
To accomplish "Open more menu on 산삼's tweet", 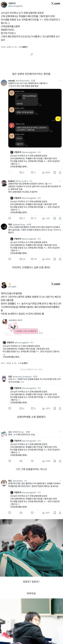I will [x=60, y=376].
